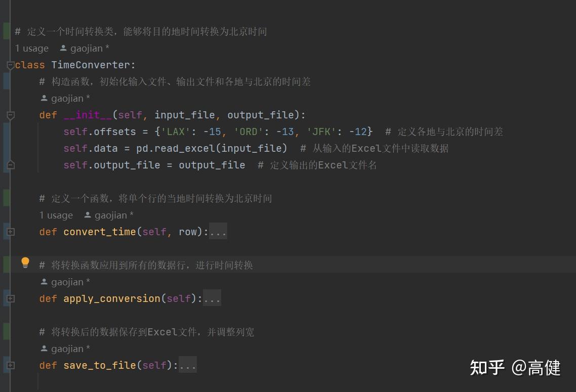576x392 pixels.
Task: Collapse the TimeConverter class via its gutter arrow
Action: point(10,65)
